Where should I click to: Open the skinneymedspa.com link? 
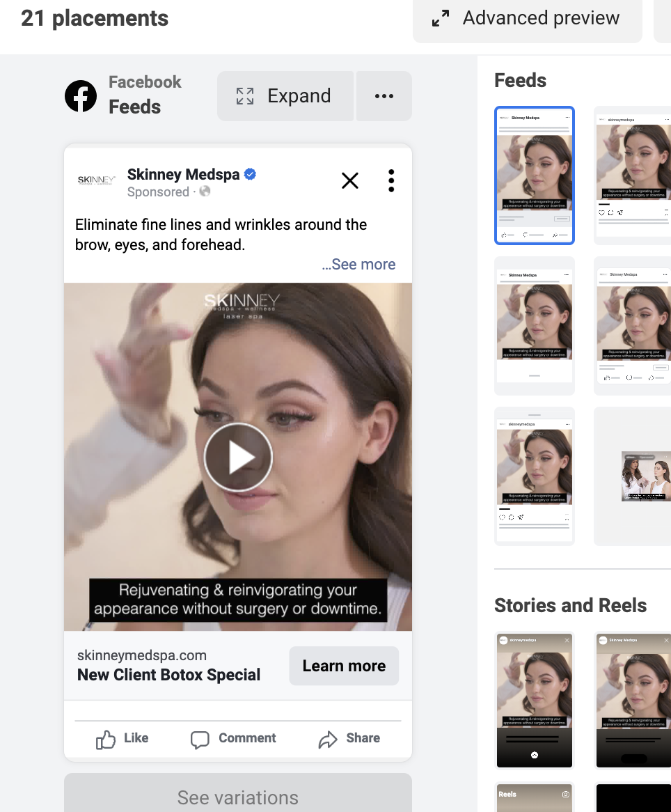tap(142, 655)
